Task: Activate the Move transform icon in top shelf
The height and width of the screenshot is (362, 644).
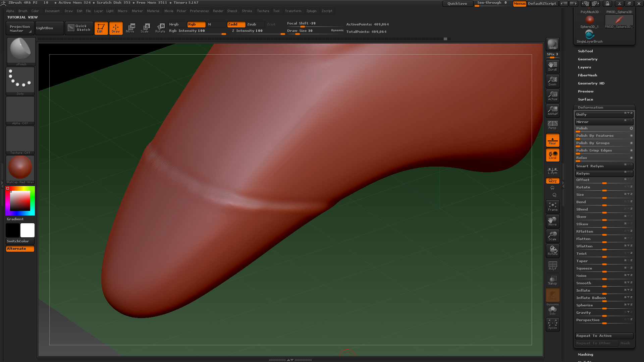Action: 130,28
